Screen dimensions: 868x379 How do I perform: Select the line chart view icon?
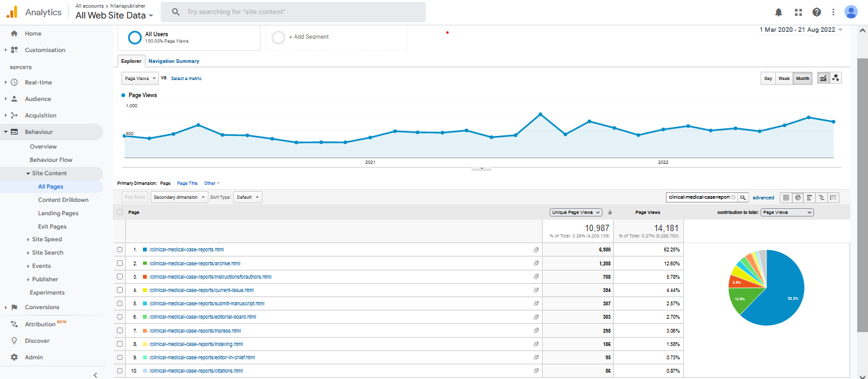point(824,78)
